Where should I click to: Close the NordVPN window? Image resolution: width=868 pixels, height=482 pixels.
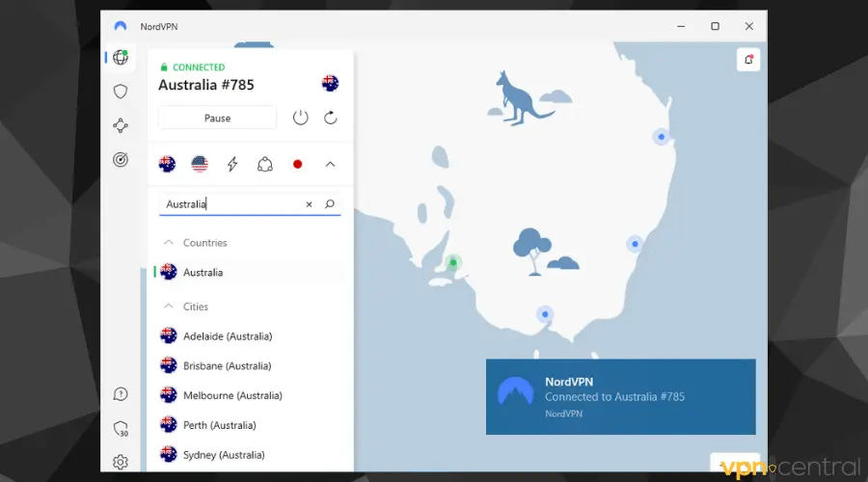[x=749, y=26]
